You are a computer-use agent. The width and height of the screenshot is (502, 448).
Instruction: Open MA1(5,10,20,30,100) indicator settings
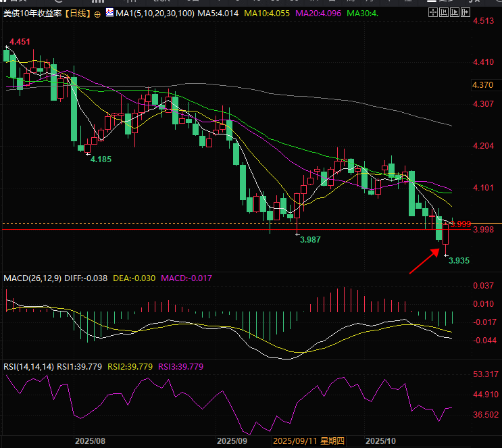(155, 14)
